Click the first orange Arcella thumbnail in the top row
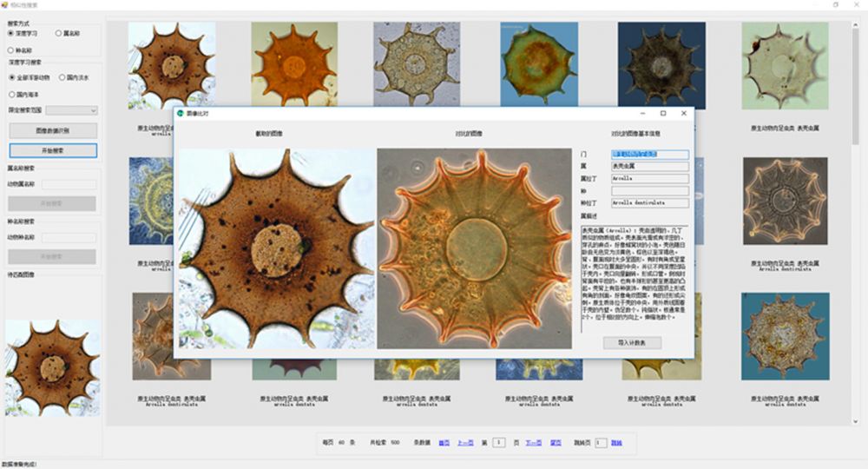This screenshot has width=868, height=469. (172, 65)
